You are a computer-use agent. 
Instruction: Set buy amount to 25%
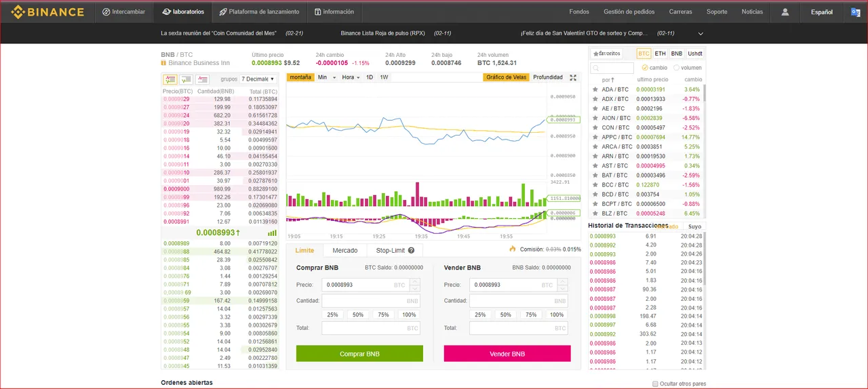pyautogui.click(x=332, y=314)
